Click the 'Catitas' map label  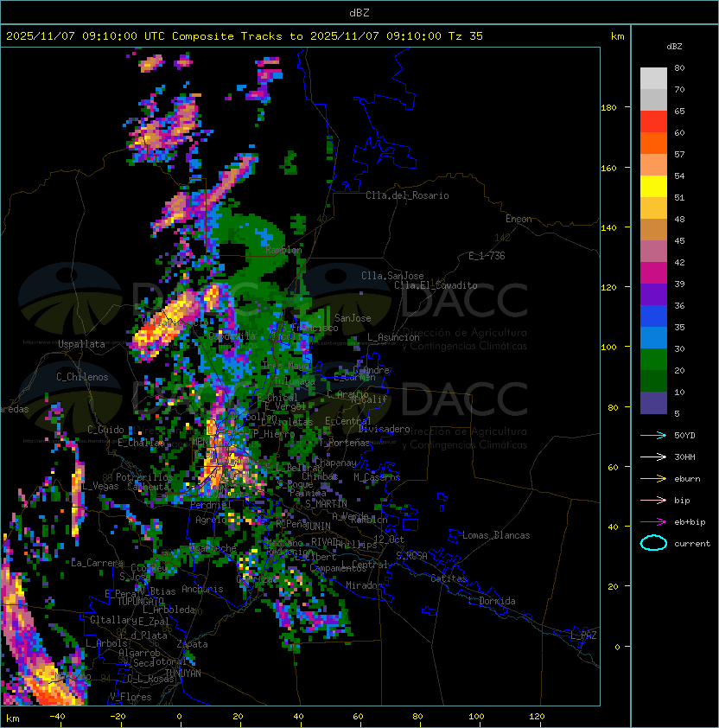click(x=449, y=578)
